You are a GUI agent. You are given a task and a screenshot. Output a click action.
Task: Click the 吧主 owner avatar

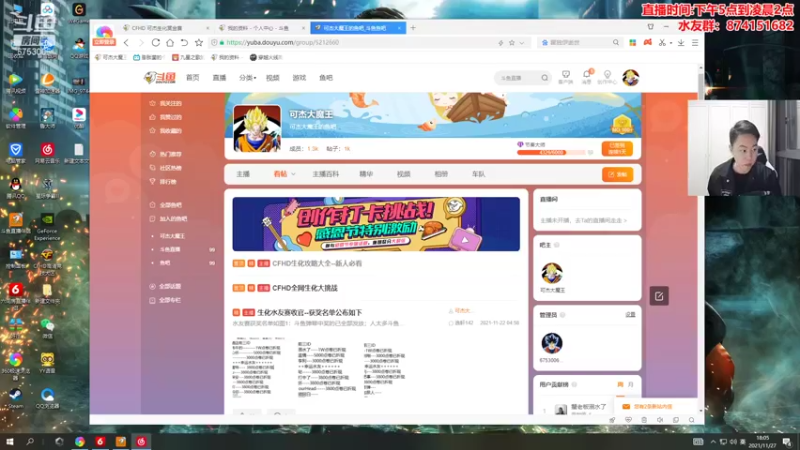(552, 273)
